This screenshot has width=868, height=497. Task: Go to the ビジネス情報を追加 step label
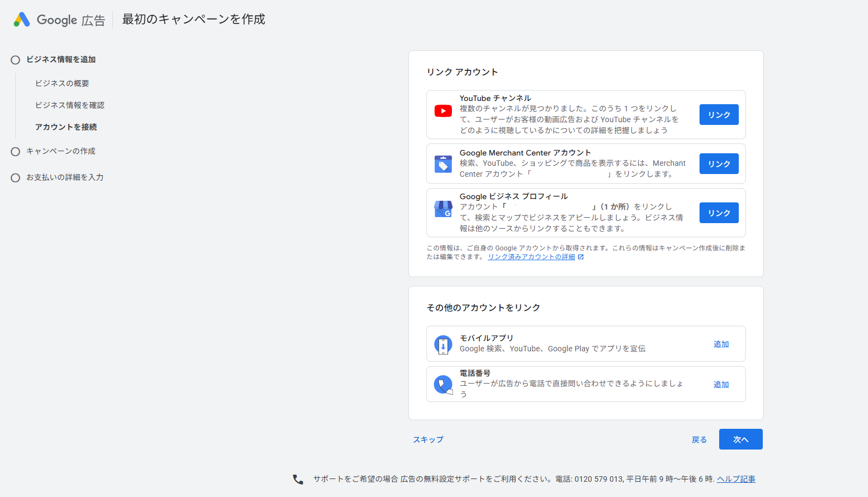click(61, 59)
